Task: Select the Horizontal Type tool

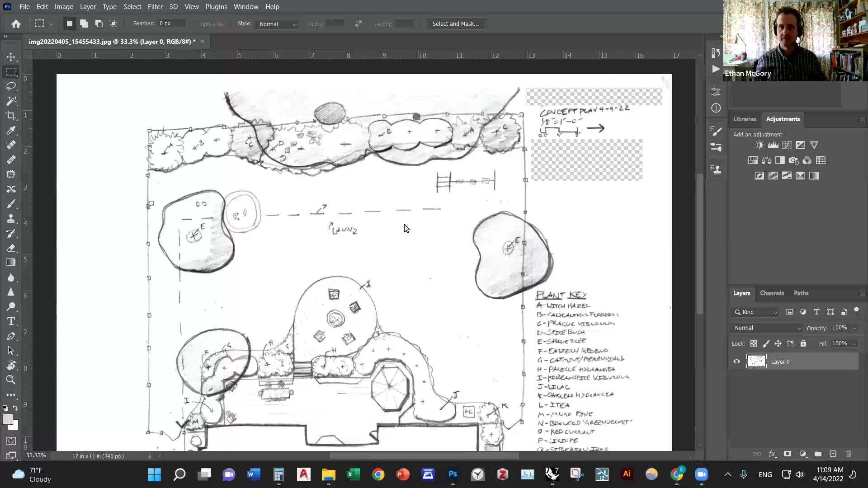Action: tap(11, 321)
